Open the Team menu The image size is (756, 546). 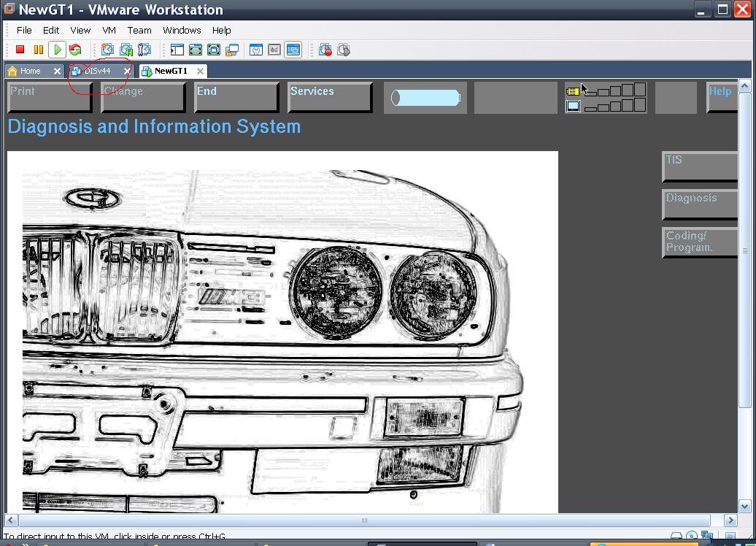139,30
